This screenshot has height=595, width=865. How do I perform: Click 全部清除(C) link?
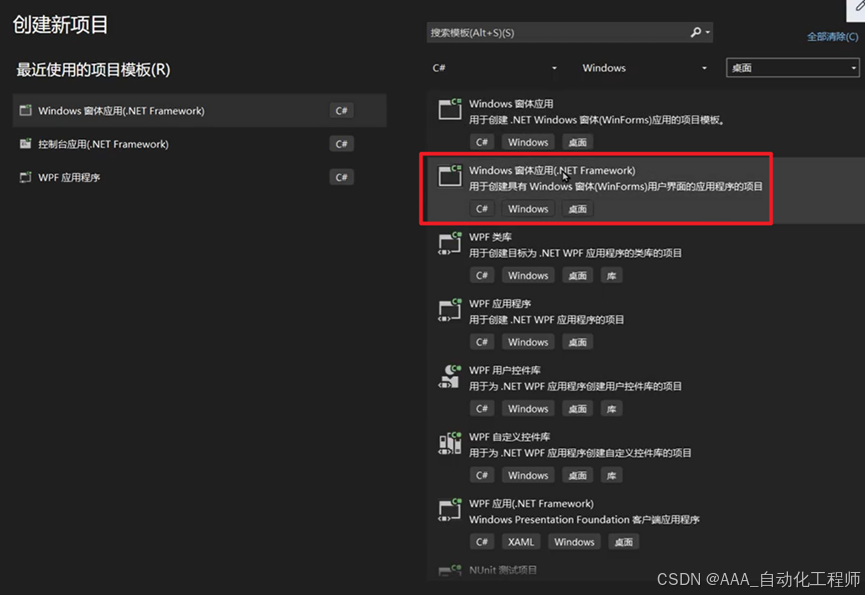coord(832,37)
